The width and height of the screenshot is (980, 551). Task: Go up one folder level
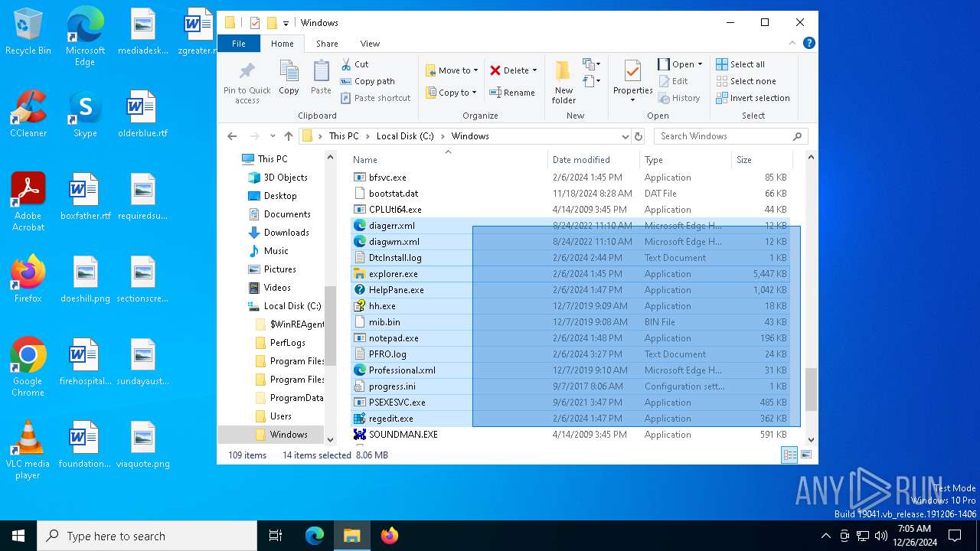coord(288,136)
